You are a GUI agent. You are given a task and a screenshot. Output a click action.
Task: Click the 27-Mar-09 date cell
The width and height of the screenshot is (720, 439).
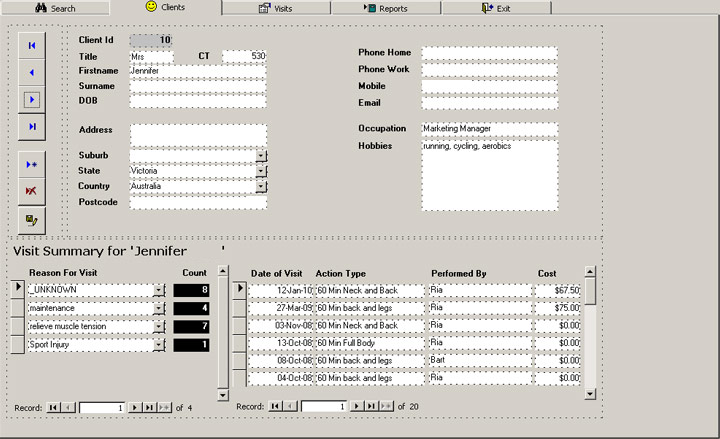tap(280, 308)
